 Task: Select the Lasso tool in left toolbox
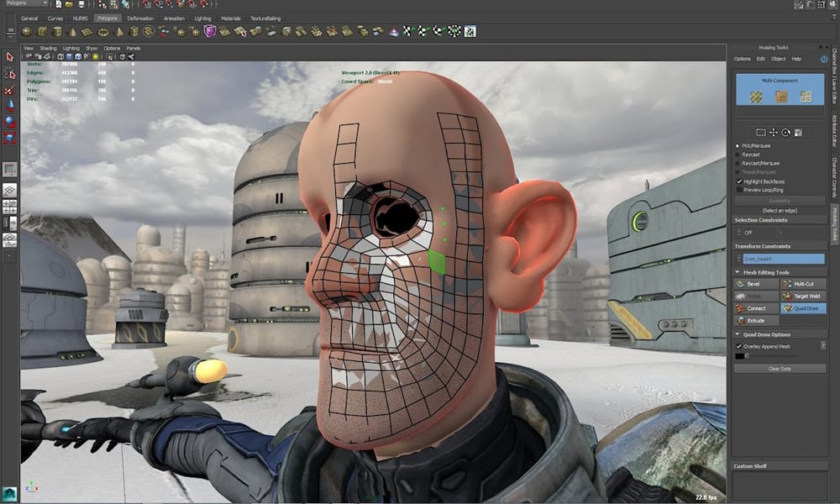pos(9,73)
